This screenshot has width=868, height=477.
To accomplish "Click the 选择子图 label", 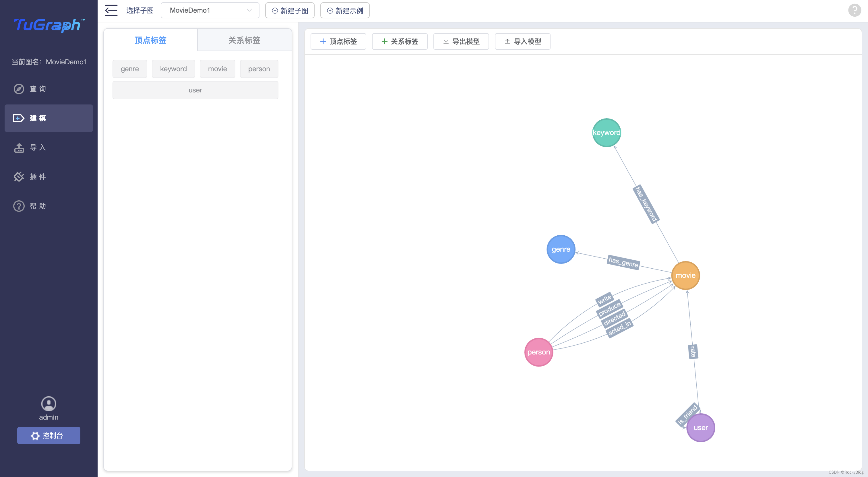I will [x=140, y=10].
